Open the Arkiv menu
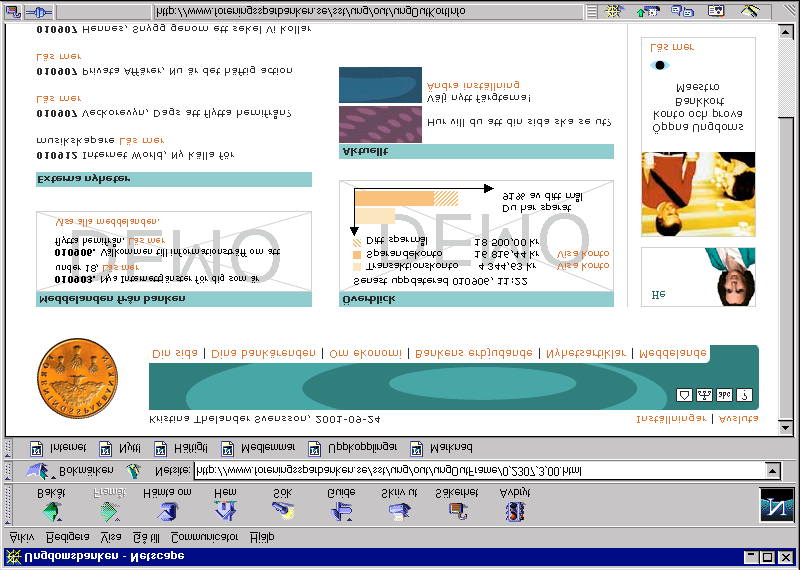Image resolution: width=800 pixels, height=570 pixels. 22,537
